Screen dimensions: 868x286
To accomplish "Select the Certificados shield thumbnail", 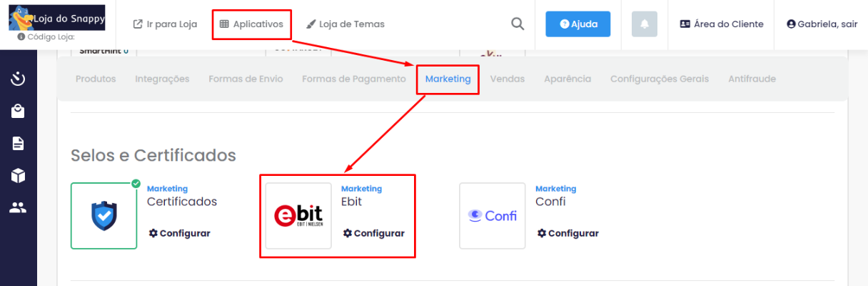I will point(104,216).
